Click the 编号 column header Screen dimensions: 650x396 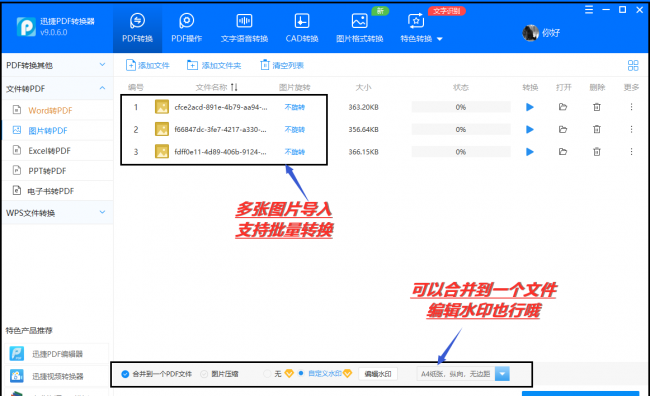136,87
